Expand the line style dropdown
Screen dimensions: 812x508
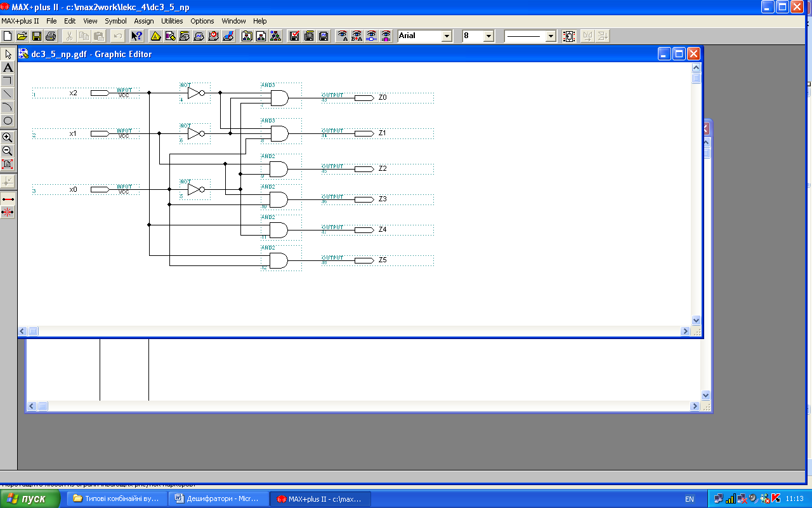point(551,36)
